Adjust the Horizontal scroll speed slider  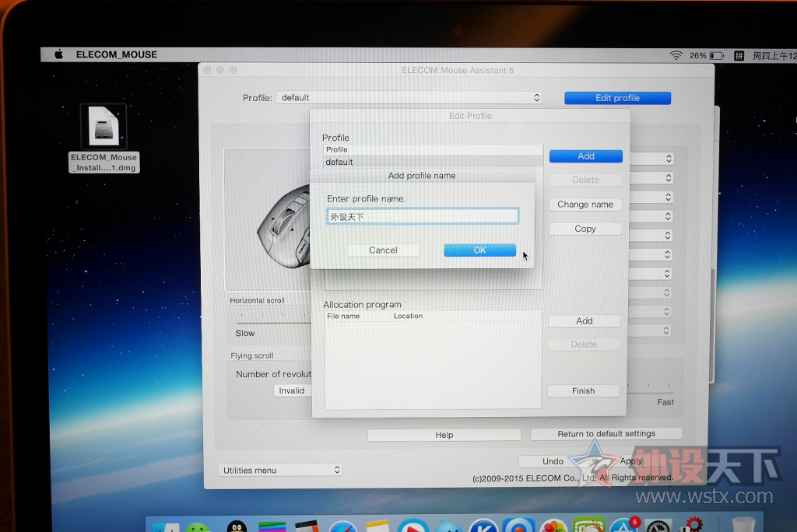click(x=272, y=320)
